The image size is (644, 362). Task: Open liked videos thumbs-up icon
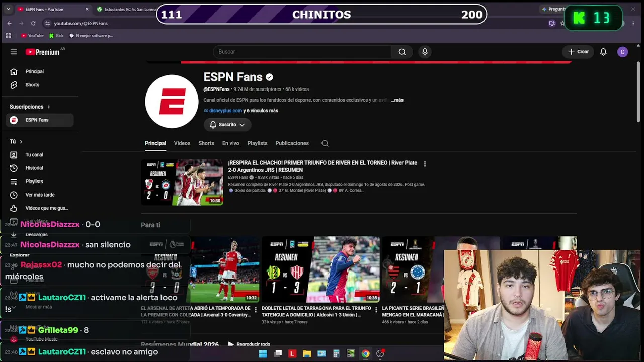(14, 208)
